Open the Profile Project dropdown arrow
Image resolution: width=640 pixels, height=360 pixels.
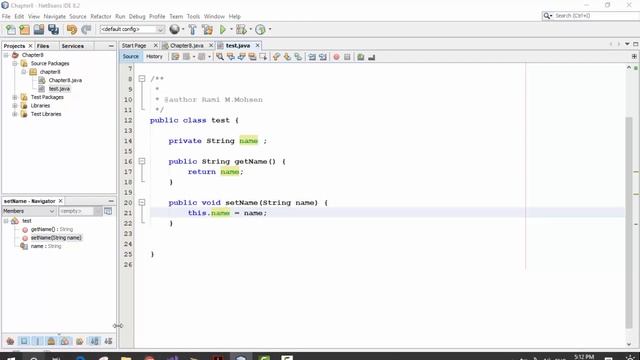click(x=269, y=29)
